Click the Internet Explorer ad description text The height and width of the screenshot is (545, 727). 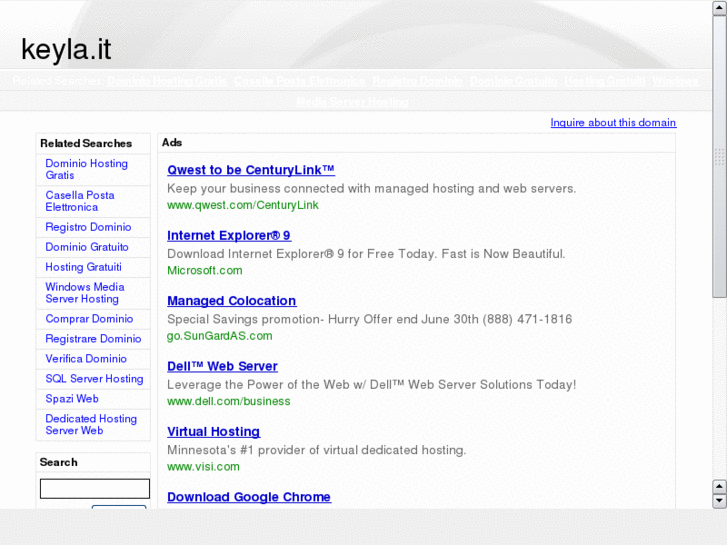point(366,254)
